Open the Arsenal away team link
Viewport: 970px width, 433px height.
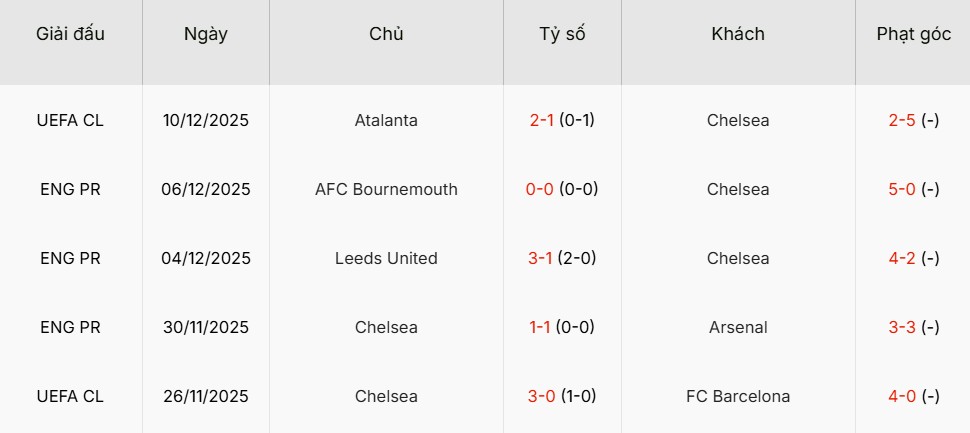[738, 327]
